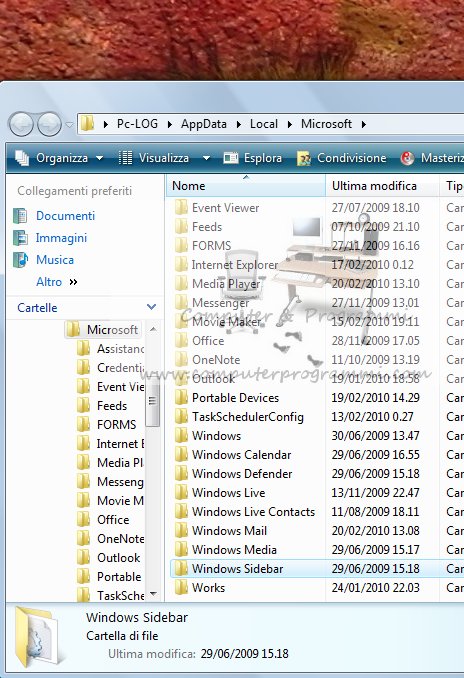This screenshot has width=464, height=678.
Task: Click date 19/02/2010 14.29 cell
Action: pyautogui.click(x=375, y=398)
